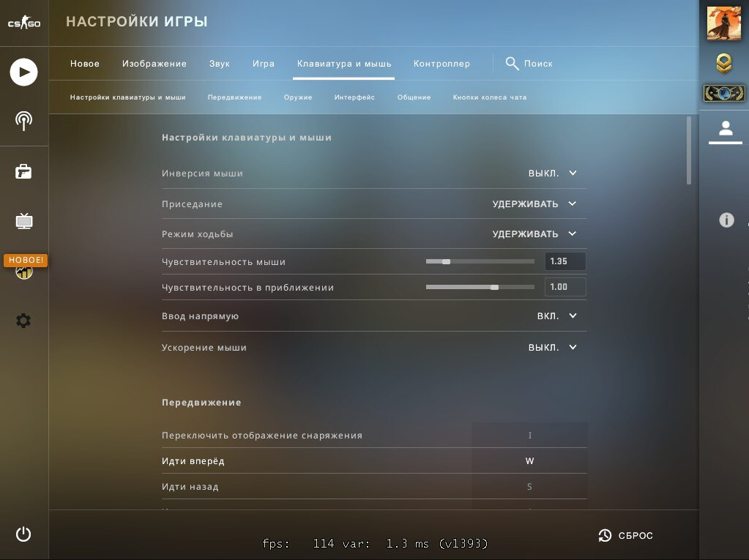749x560 pixels.
Task: Jump to Оружие subsection link
Action: coord(298,97)
